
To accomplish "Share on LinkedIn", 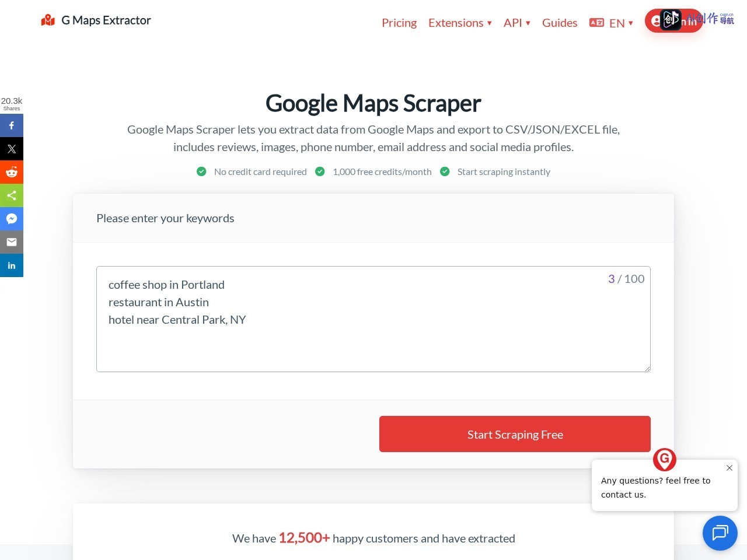I will 12,265.
